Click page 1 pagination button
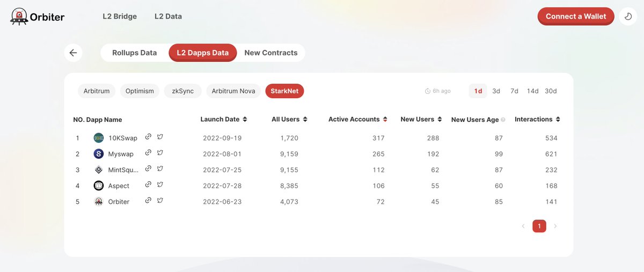The image size is (644, 272). pos(539,226)
